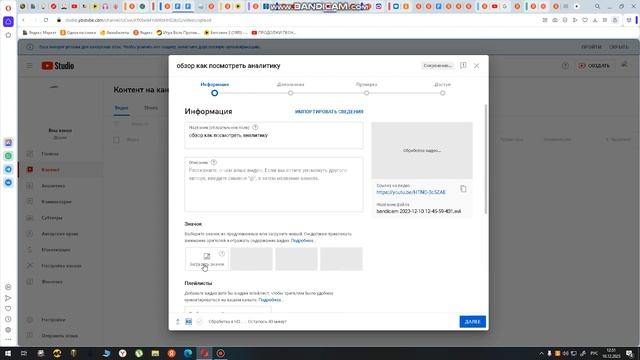Image resolution: width=640 pixels, height=360 pixels.
Task: Open Контент in the Studio sidebar
Action: pyautogui.click(x=60, y=170)
